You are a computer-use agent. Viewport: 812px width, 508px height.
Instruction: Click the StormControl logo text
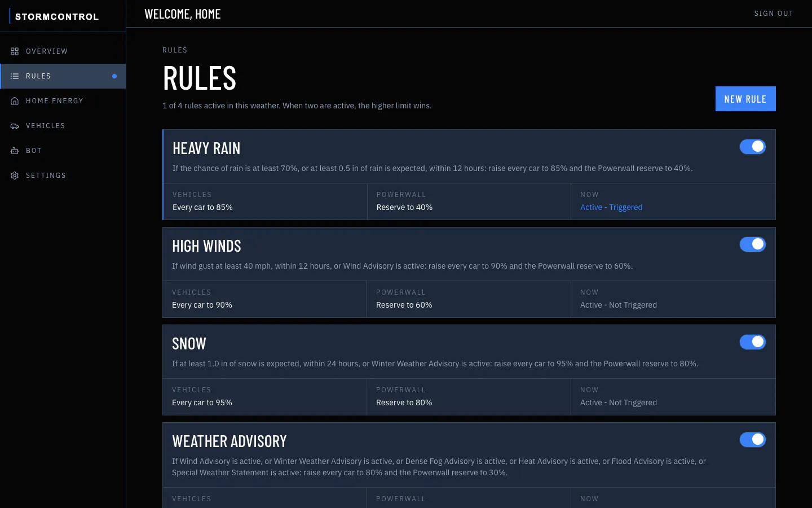tap(57, 16)
